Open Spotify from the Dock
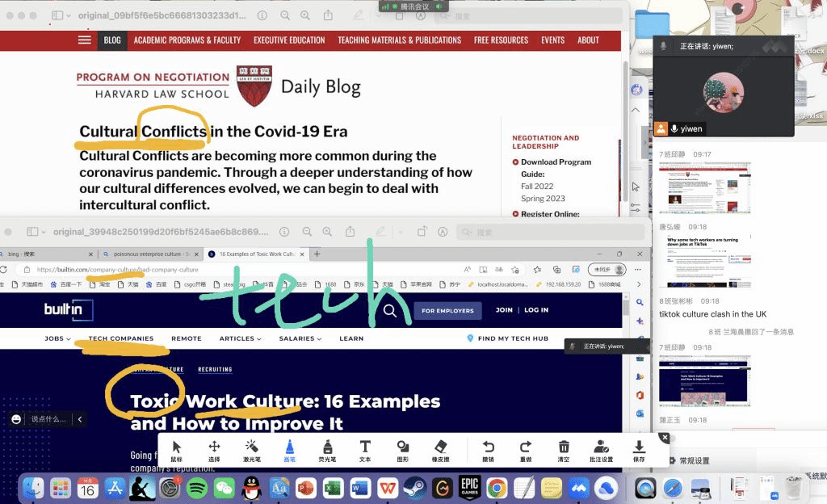 coord(197,488)
